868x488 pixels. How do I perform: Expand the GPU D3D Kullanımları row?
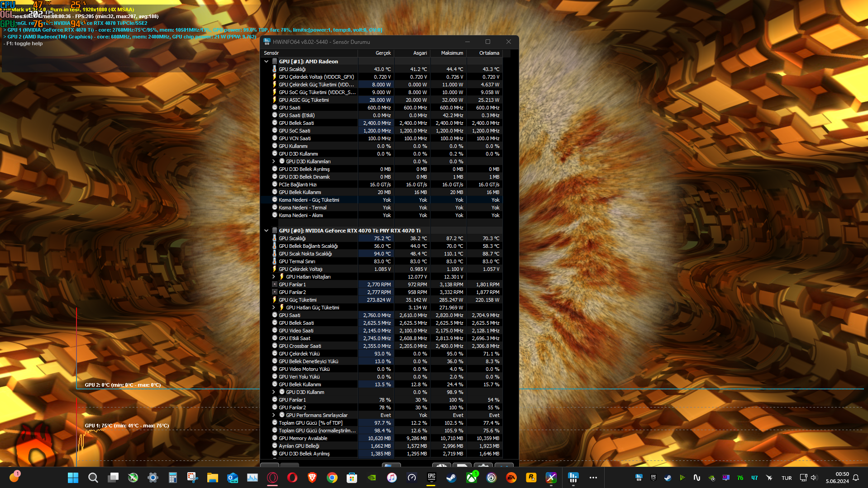273,161
